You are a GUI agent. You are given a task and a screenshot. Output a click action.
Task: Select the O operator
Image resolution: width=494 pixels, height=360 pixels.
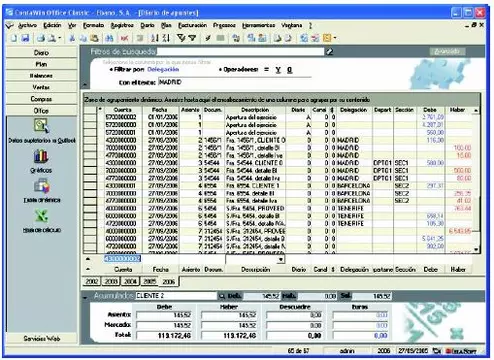289,70
